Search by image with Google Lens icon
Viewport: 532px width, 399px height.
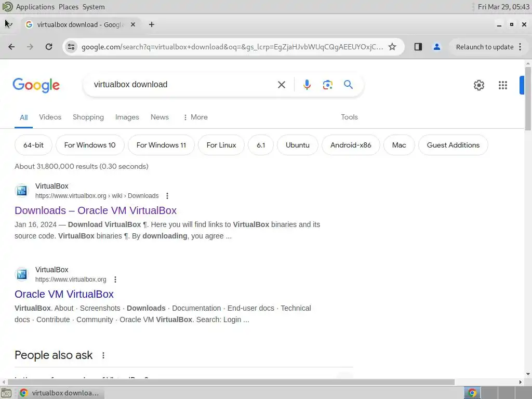pos(328,85)
